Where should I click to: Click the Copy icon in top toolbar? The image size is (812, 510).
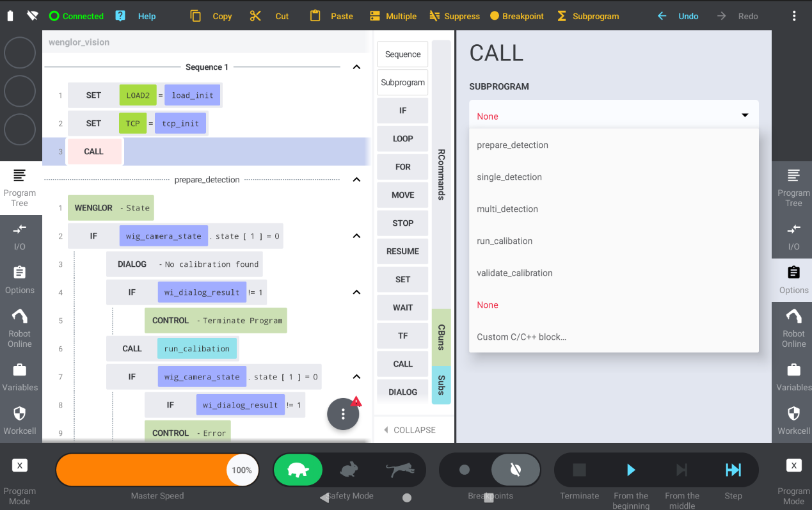(x=196, y=16)
